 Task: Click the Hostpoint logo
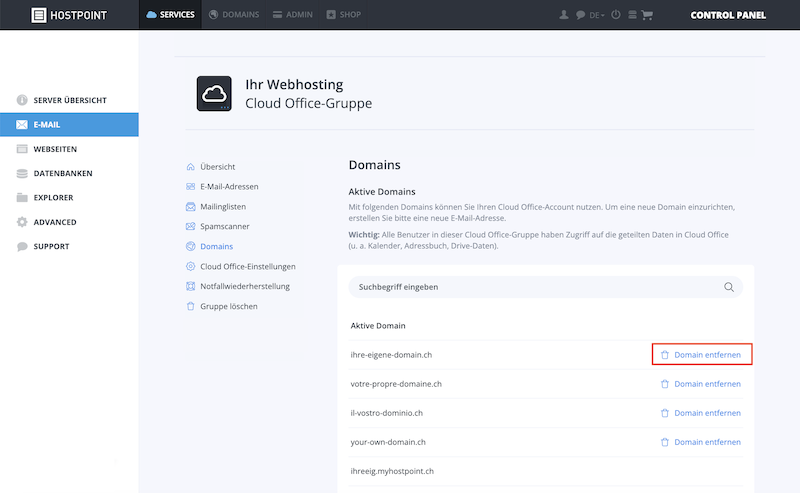(x=69, y=15)
